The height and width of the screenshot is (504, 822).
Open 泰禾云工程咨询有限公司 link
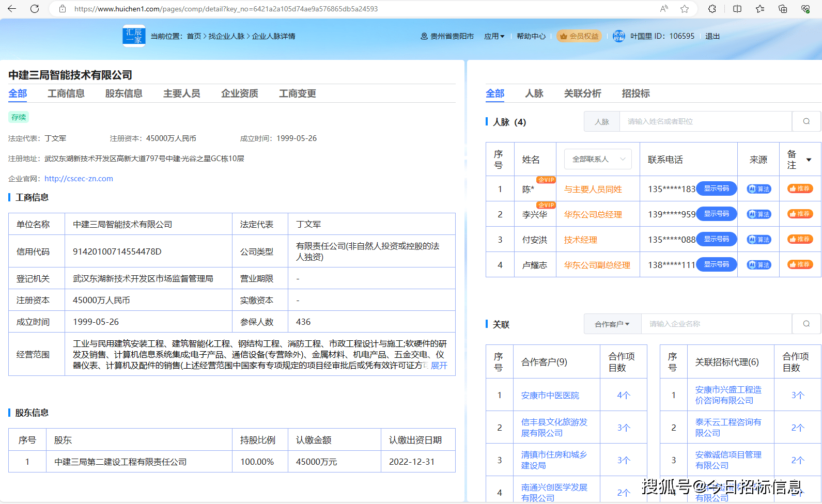click(728, 428)
